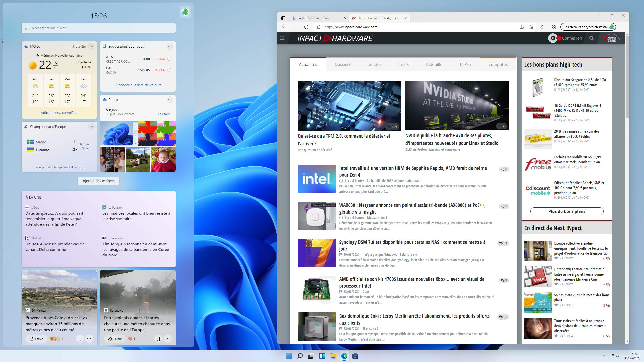Switch to the IT Pro tab
This screenshot has height=362, width=644.
click(x=465, y=64)
